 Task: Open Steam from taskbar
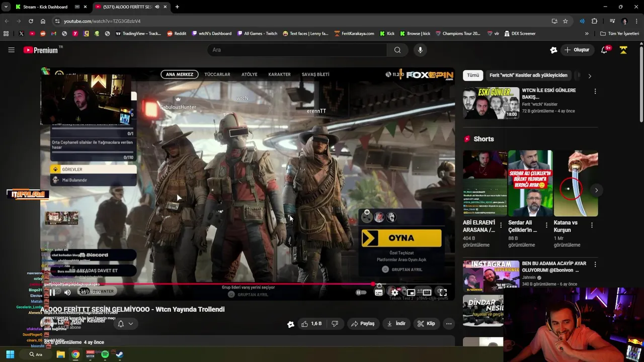coord(119,354)
